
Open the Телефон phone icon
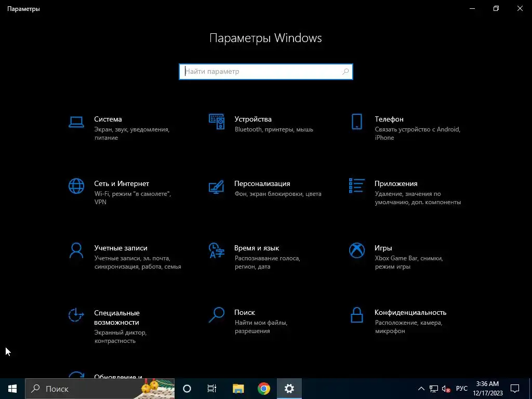pos(356,122)
